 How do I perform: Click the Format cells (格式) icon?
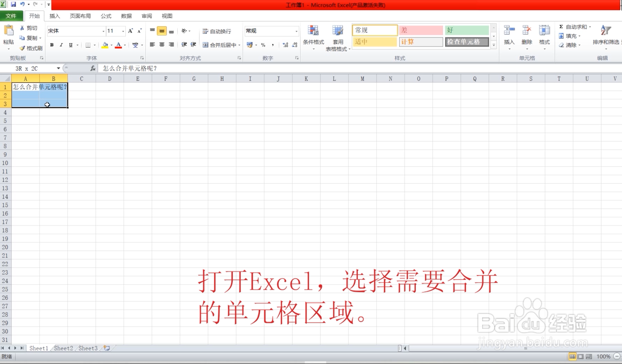click(544, 31)
